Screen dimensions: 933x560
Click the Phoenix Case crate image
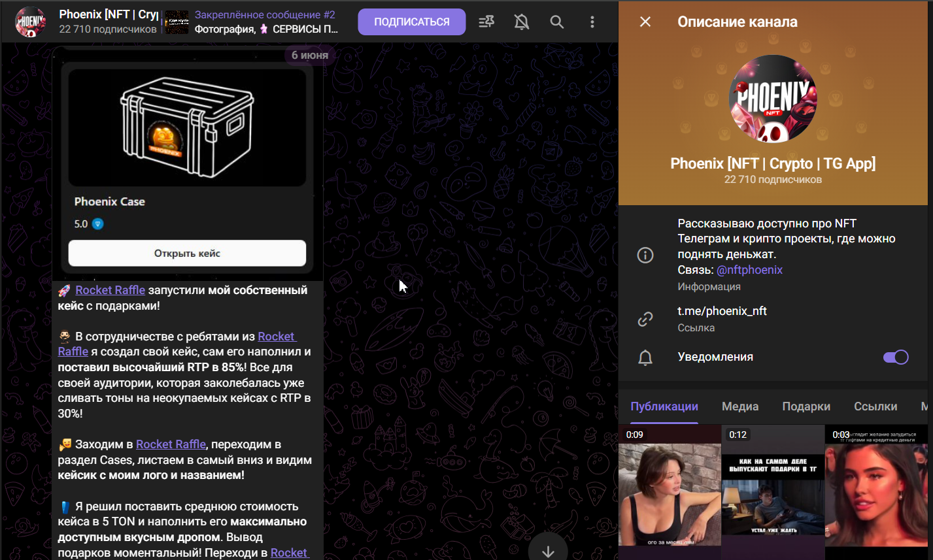pos(187,128)
